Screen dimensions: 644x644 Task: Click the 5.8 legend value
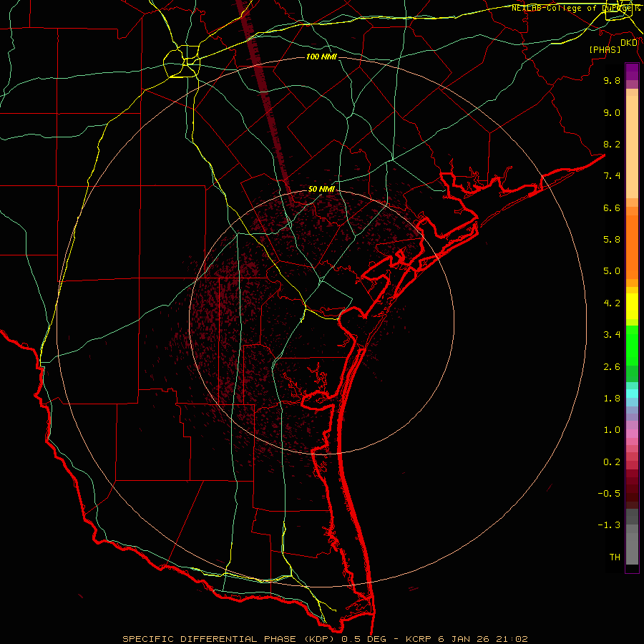612,240
